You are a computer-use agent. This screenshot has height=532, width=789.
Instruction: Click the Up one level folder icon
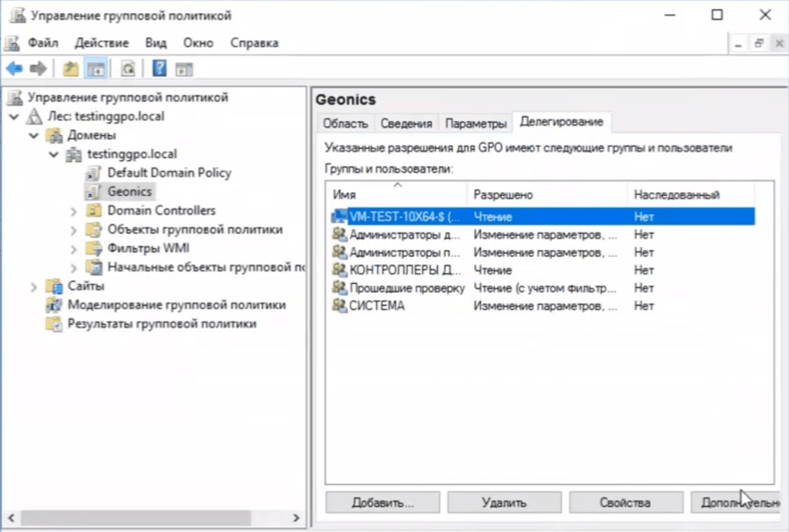(70, 69)
